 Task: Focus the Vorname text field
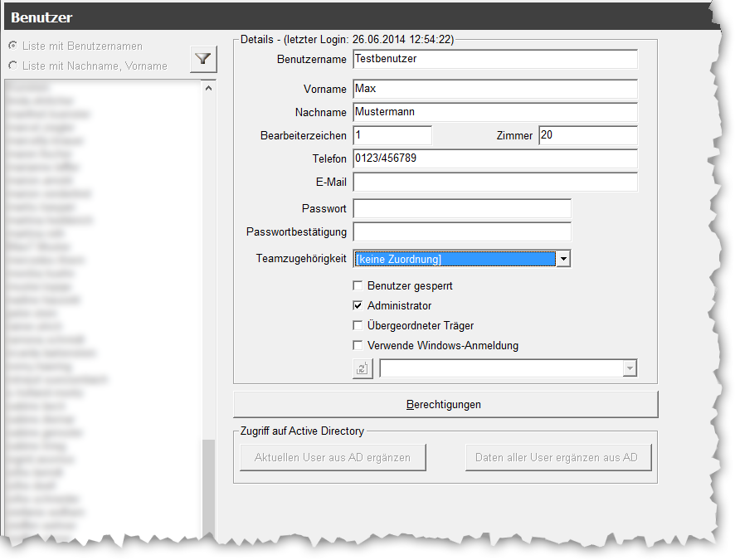[x=494, y=89]
